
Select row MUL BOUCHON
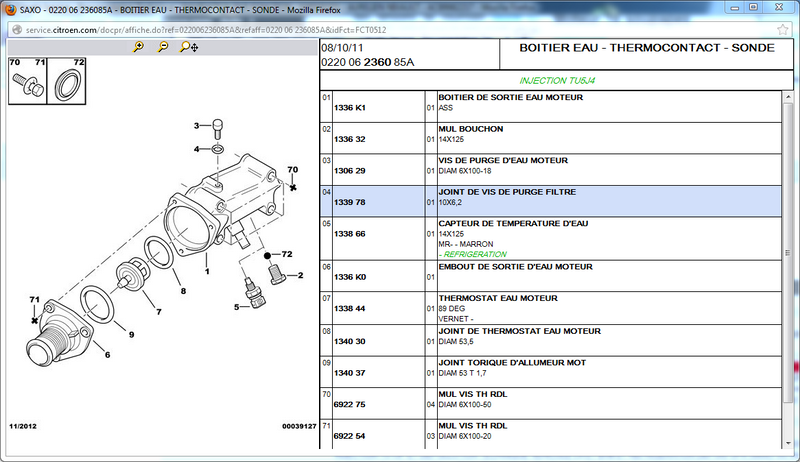click(551, 138)
